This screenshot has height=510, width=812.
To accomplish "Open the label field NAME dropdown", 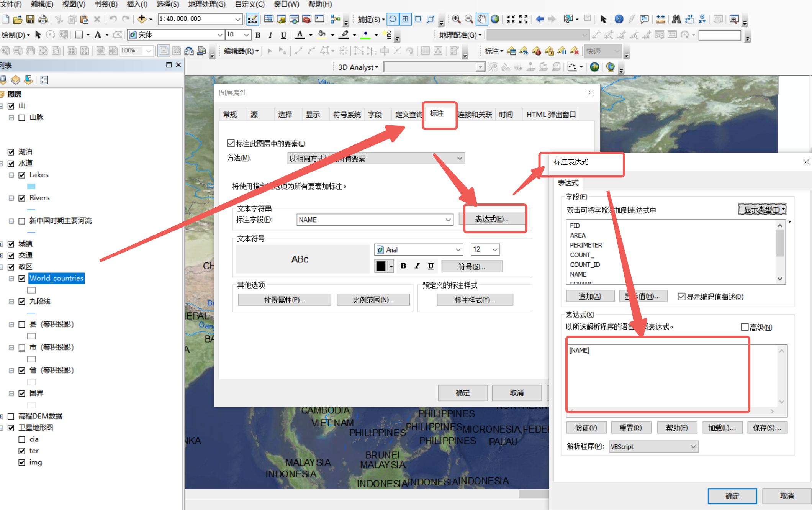I will tap(448, 220).
